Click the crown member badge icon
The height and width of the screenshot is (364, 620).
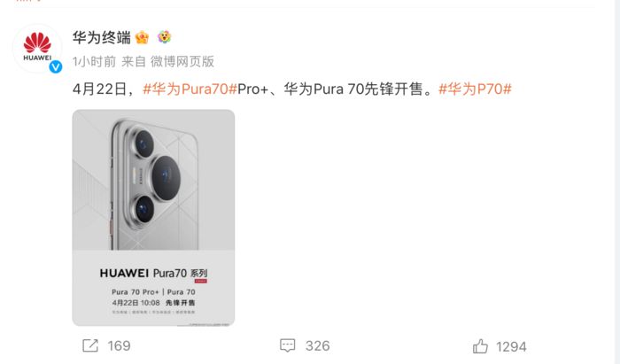pyautogui.click(x=142, y=37)
